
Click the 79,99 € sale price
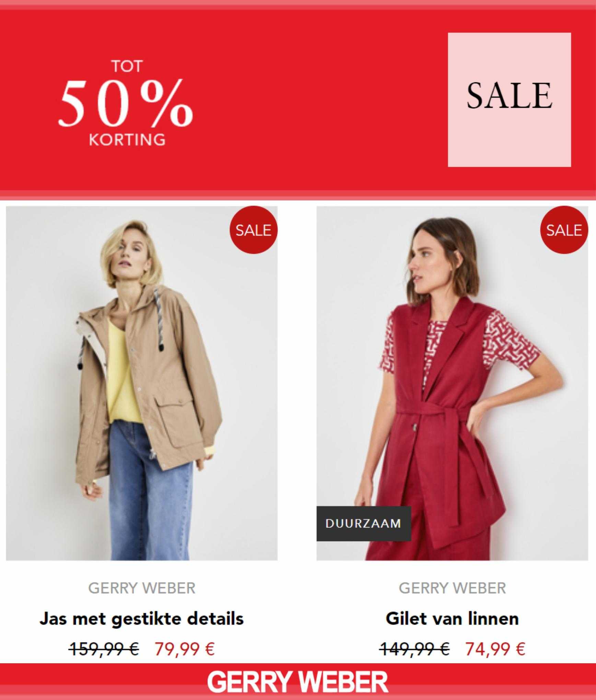pos(185,649)
